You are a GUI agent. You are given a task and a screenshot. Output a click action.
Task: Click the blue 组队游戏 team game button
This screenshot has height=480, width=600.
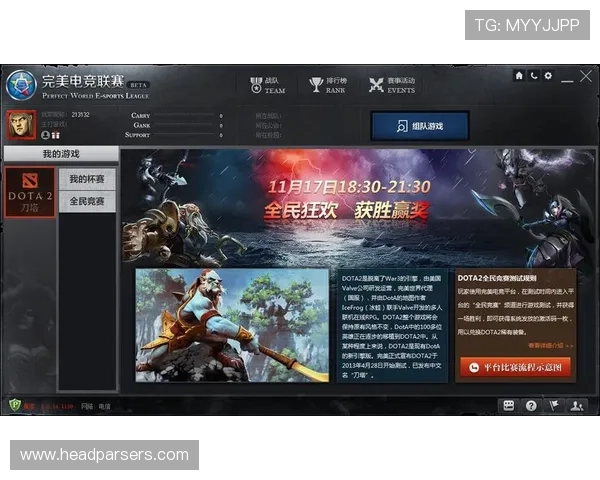tap(420, 126)
